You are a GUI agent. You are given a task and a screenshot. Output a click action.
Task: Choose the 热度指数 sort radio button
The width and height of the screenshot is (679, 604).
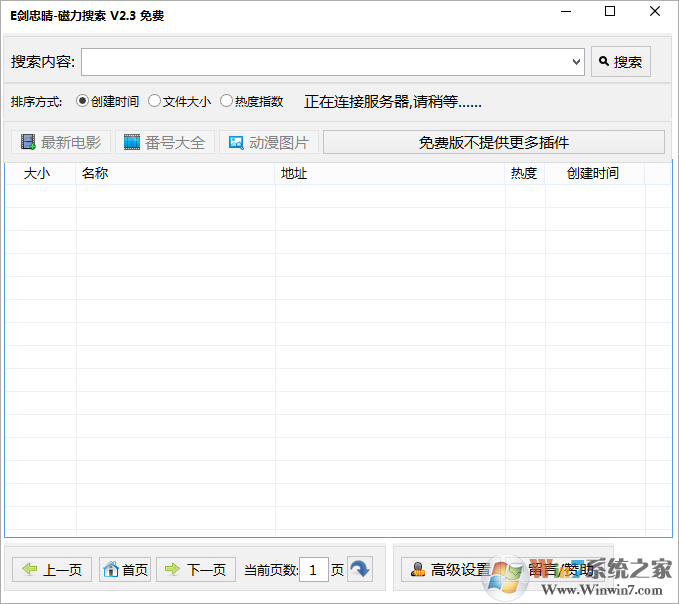click(x=227, y=101)
